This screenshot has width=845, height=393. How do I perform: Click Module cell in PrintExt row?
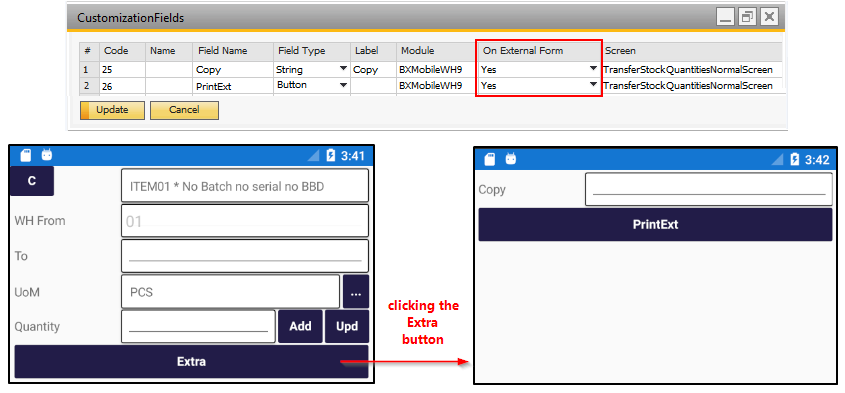pos(438,86)
